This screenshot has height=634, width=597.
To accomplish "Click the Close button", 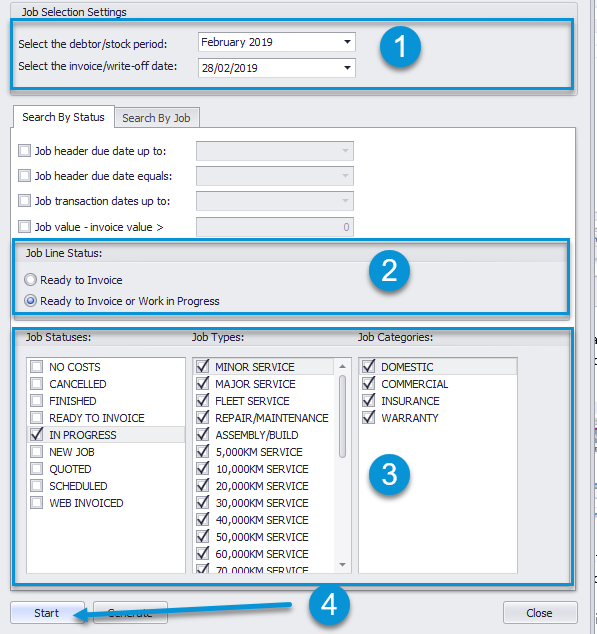I will pyautogui.click(x=540, y=613).
